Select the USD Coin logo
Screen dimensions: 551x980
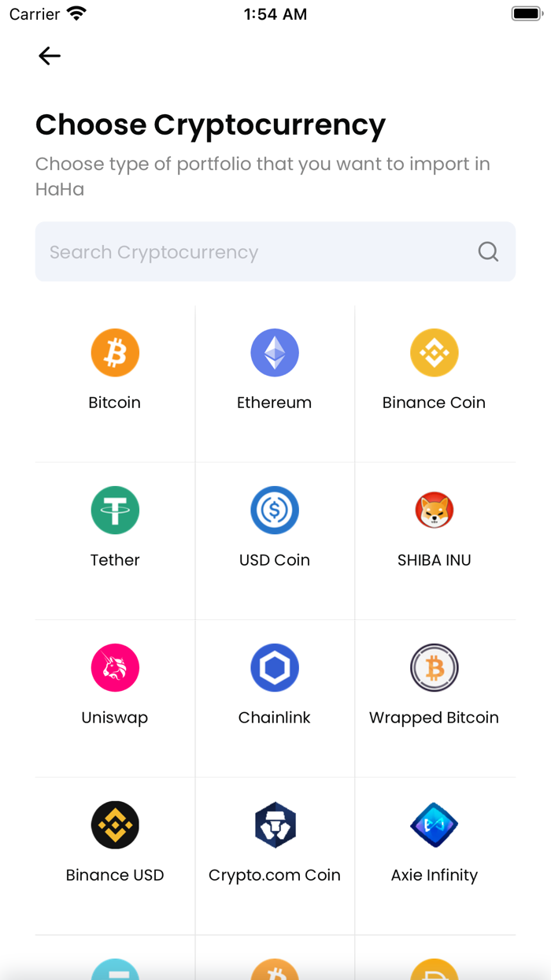[275, 510]
